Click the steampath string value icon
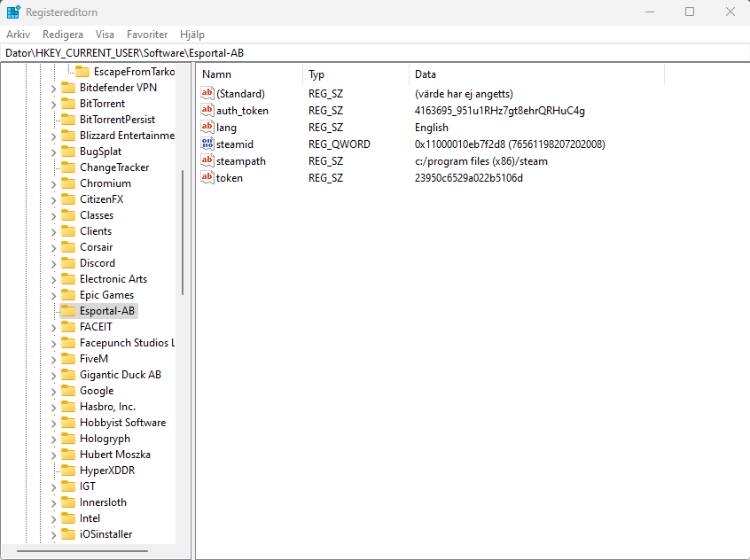 coord(207,160)
